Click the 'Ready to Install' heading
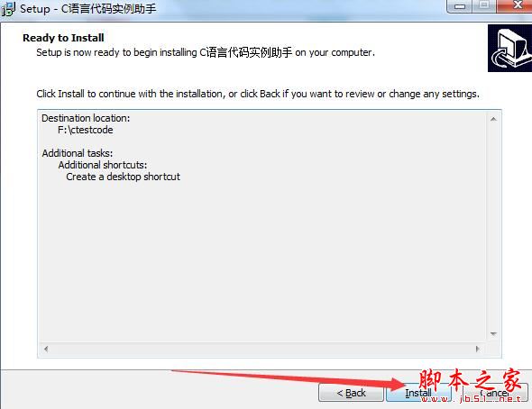The width and height of the screenshot is (532, 409). click(x=63, y=38)
